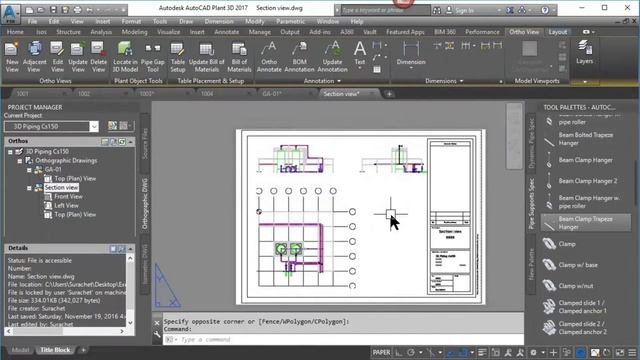The height and width of the screenshot is (360, 640).
Task: Toggle polar tracking in status bar
Action: (x=411, y=353)
